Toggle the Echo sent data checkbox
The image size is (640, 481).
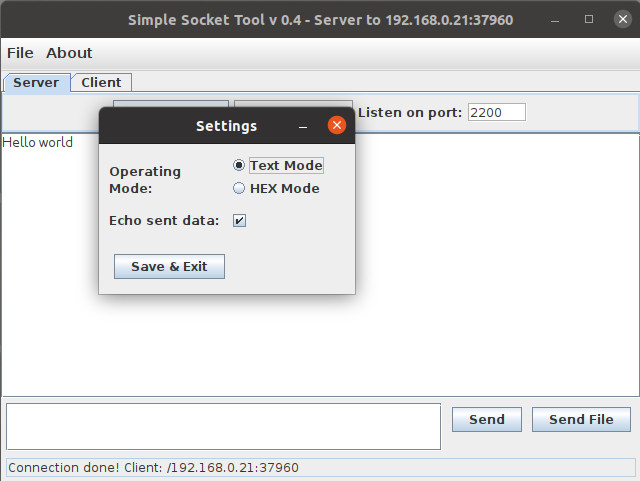[239, 220]
